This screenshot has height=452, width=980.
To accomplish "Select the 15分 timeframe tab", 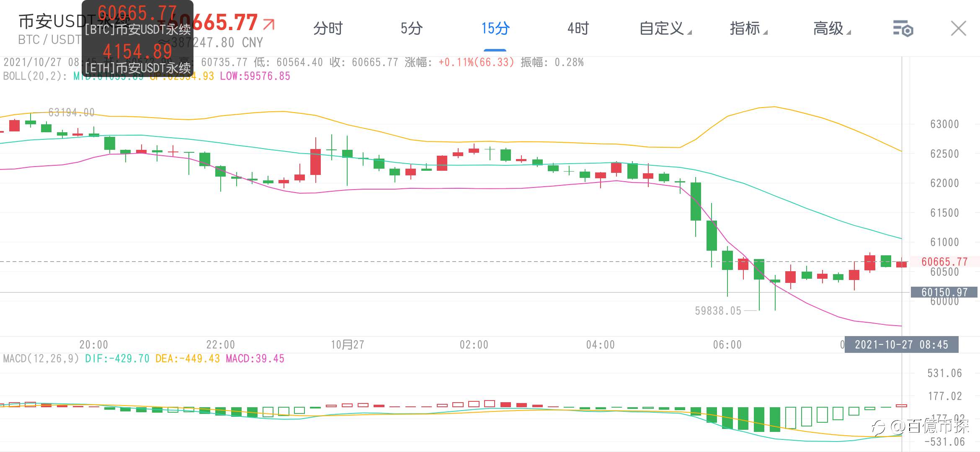I will click(x=495, y=28).
